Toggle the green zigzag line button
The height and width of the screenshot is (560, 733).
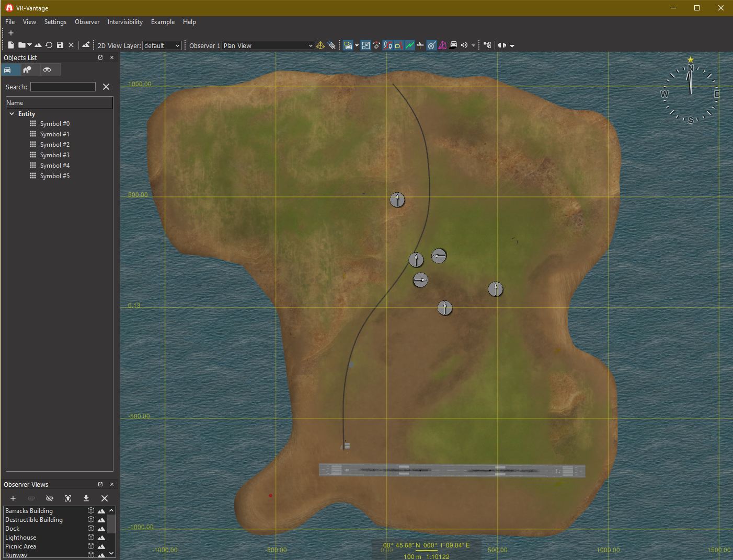[x=409, y=45]
